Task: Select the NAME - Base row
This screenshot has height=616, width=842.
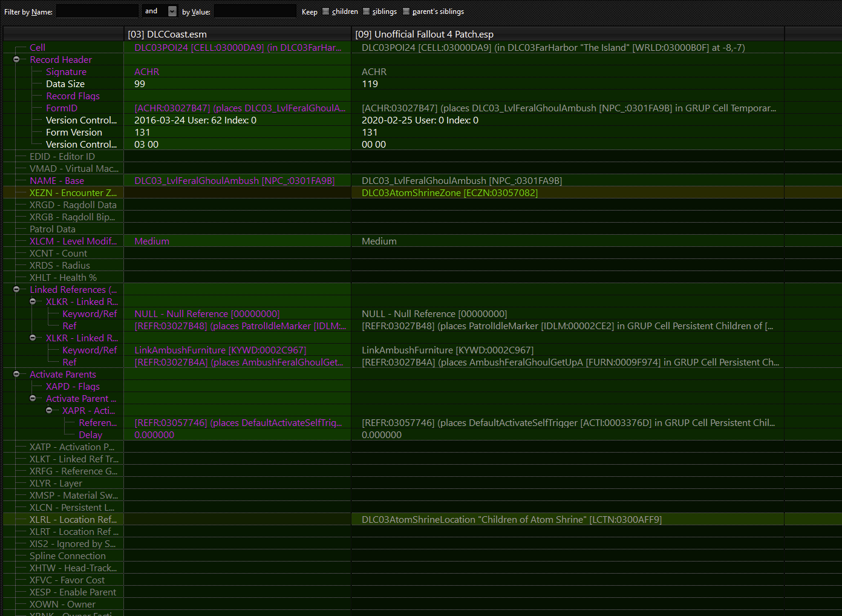Action: pyautogui.click(x=57, y=180)
